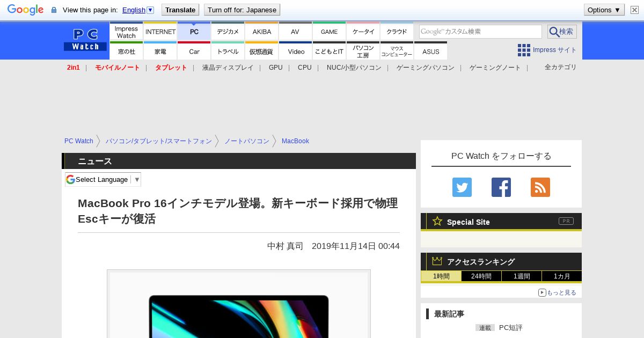This screenshot has width=644, height=338.
Task: Select the 1週間 ranking tab
Action: coord(522,276)
